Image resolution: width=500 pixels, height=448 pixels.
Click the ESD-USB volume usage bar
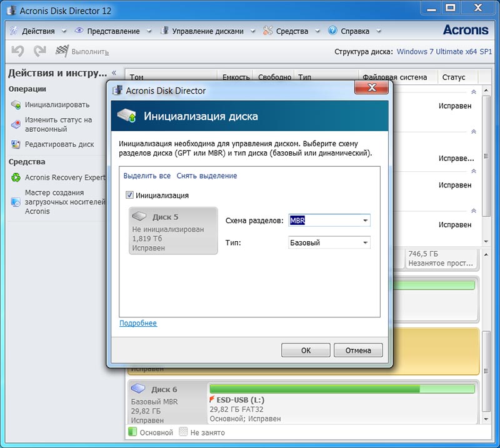coord(342,389)
